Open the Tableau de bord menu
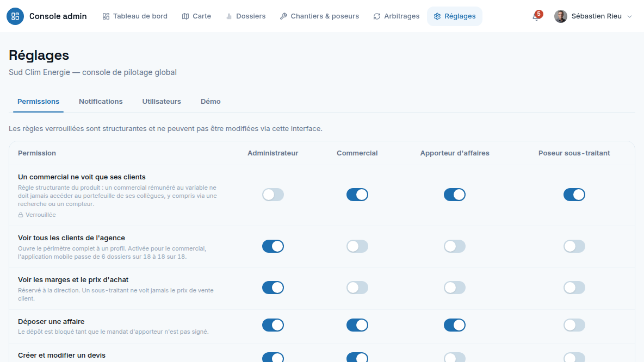The image size is (644, 362). [x=135, y=16]
